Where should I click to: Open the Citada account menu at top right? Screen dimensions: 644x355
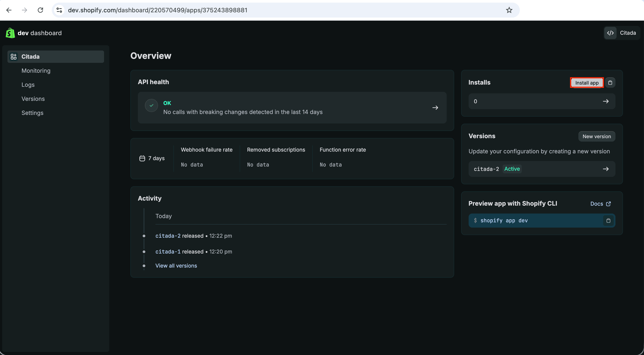(622, 33)
